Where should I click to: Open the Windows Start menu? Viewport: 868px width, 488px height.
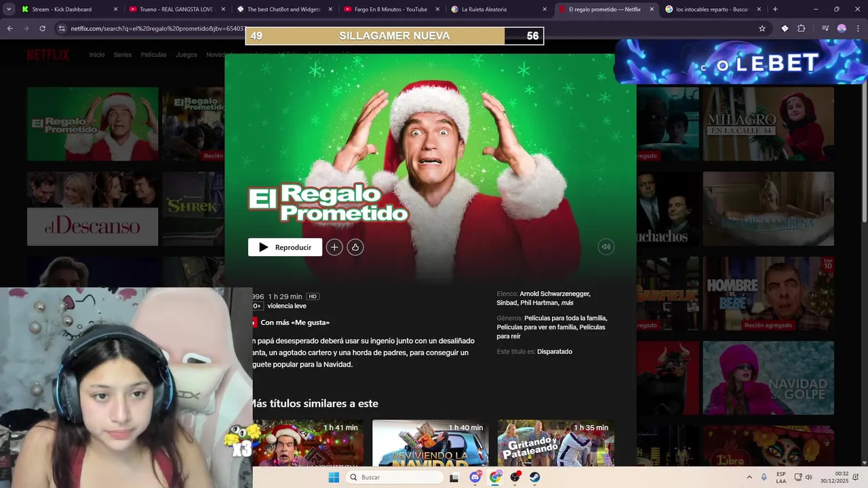pos(334,477)
